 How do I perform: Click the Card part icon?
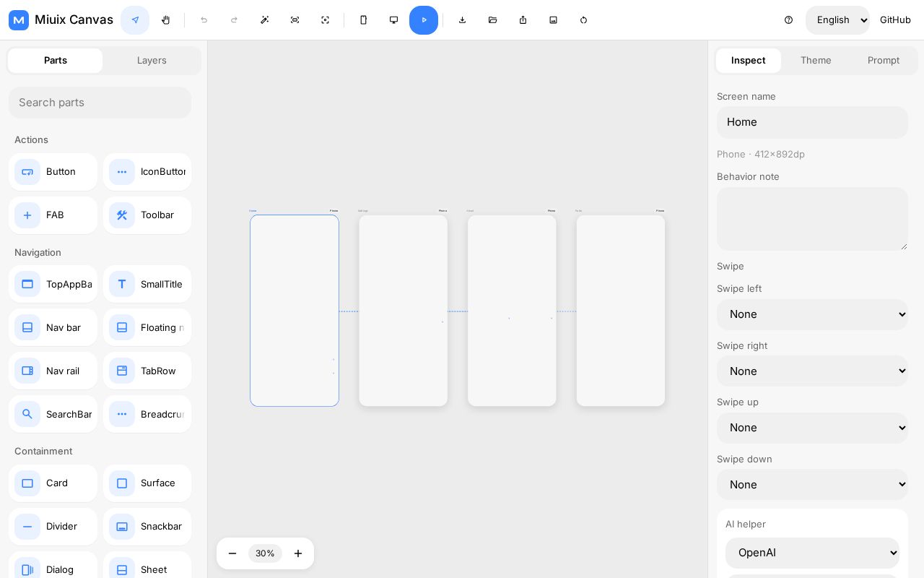(27, 483)
